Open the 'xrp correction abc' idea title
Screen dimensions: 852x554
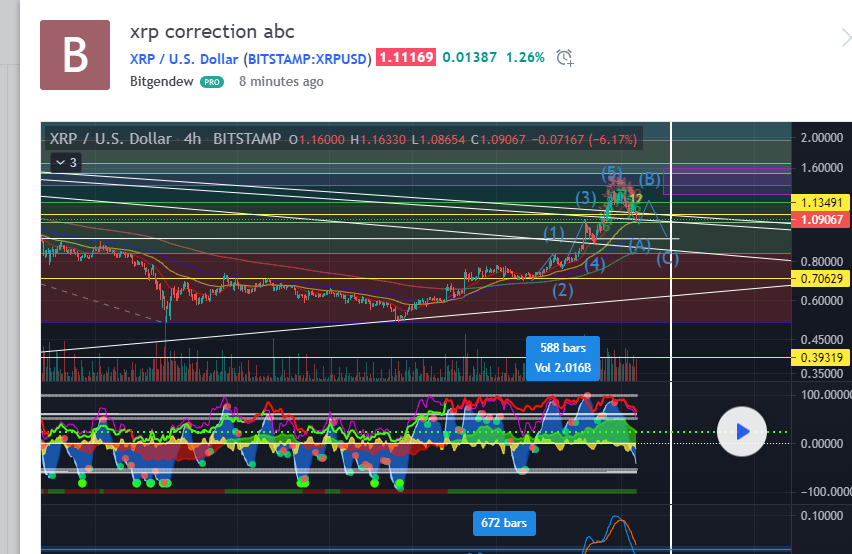pyautogui.click(x=212, y=32)
